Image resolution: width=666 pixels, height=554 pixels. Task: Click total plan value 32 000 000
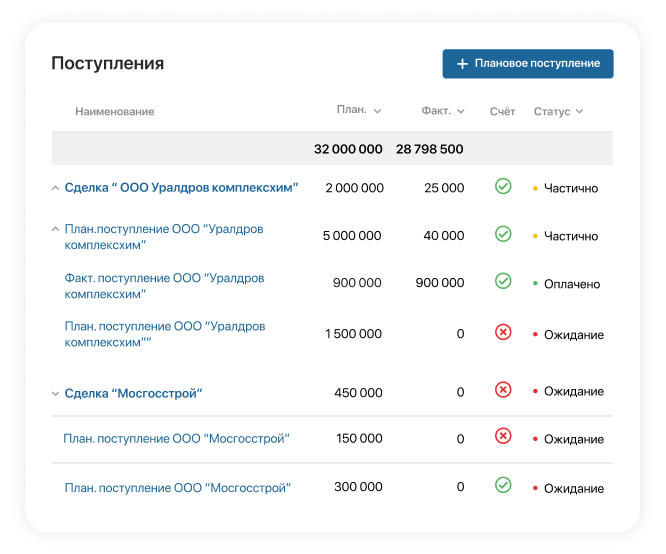(348, 149)
